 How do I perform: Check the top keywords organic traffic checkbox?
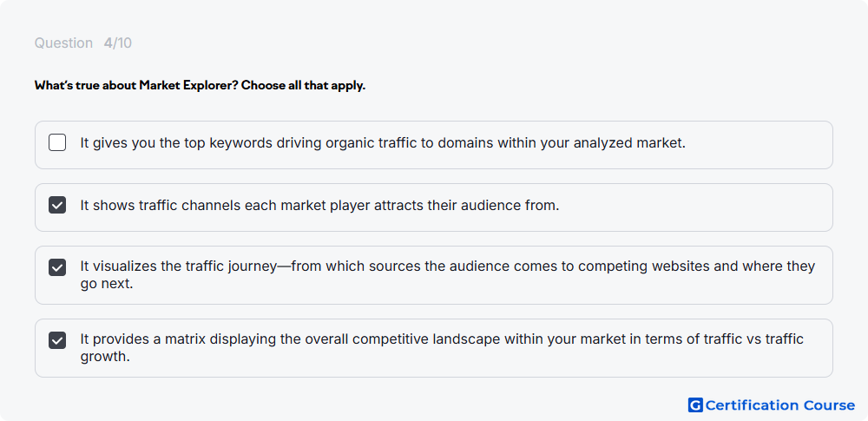57,143
